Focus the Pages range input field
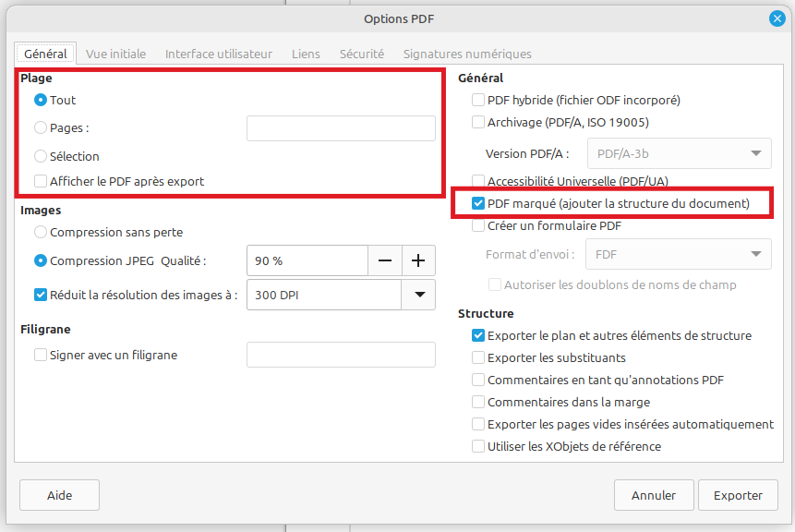This screenshot has height=532, width=795. coord(341,128)
